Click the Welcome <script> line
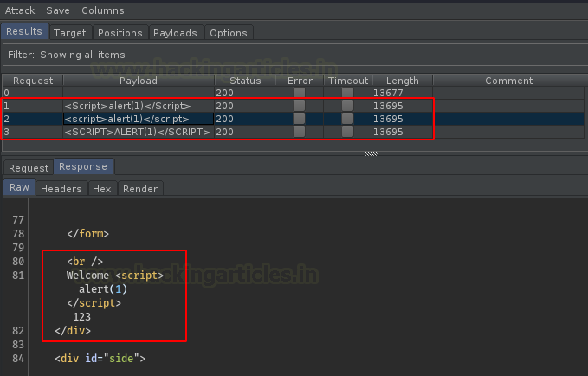This screenshot has height=376, width=588. point(115,276)
